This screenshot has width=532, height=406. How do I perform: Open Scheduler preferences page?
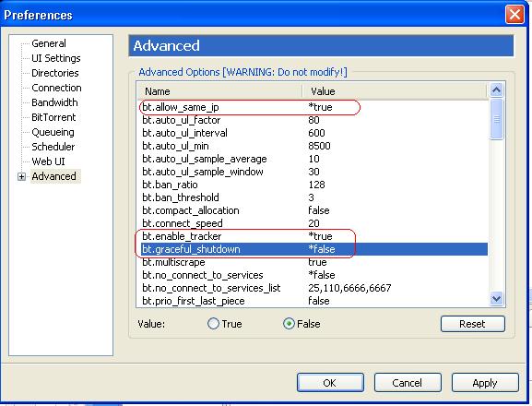(53, 147)
